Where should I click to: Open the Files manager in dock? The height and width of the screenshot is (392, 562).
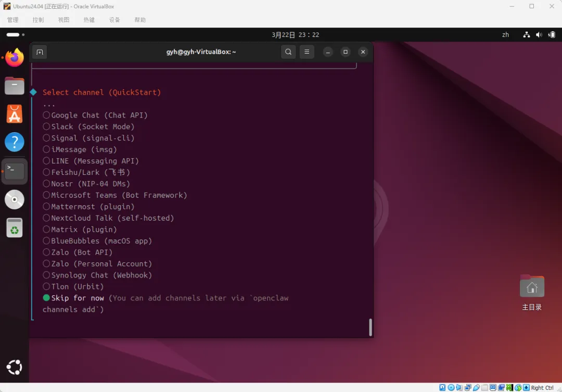15,86
